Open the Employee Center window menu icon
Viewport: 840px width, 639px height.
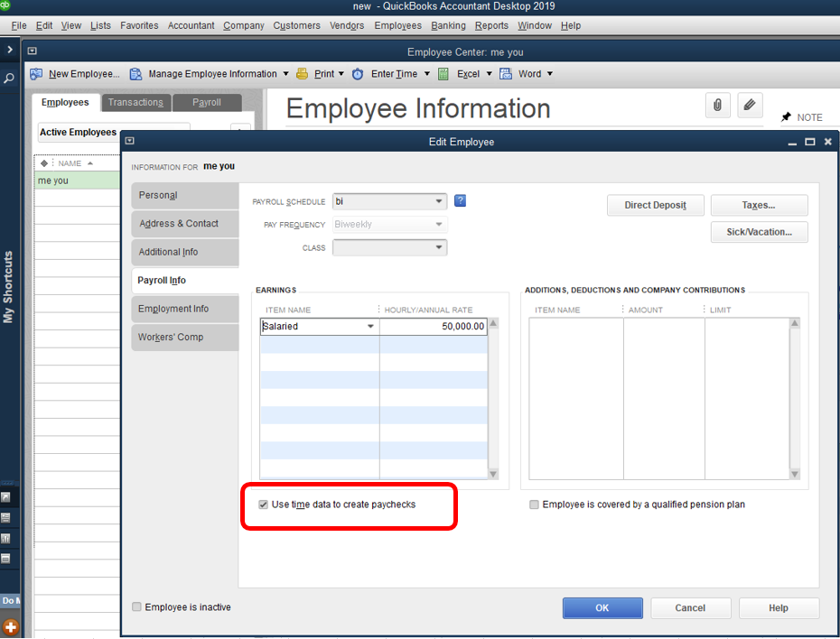click(33, 51)
